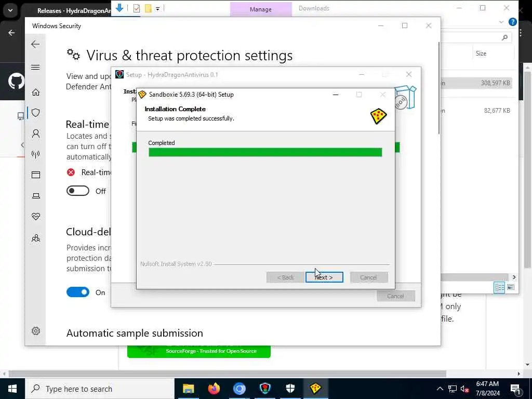Viewport: 532px width, 399px height.
Task: Close the HydraDragonAntivirus Setup window
Action: click(x=409, y=75)
